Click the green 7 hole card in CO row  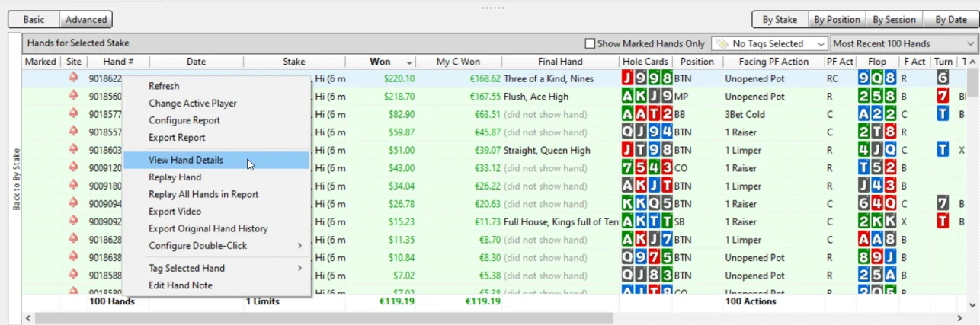[x=628, y=168]
